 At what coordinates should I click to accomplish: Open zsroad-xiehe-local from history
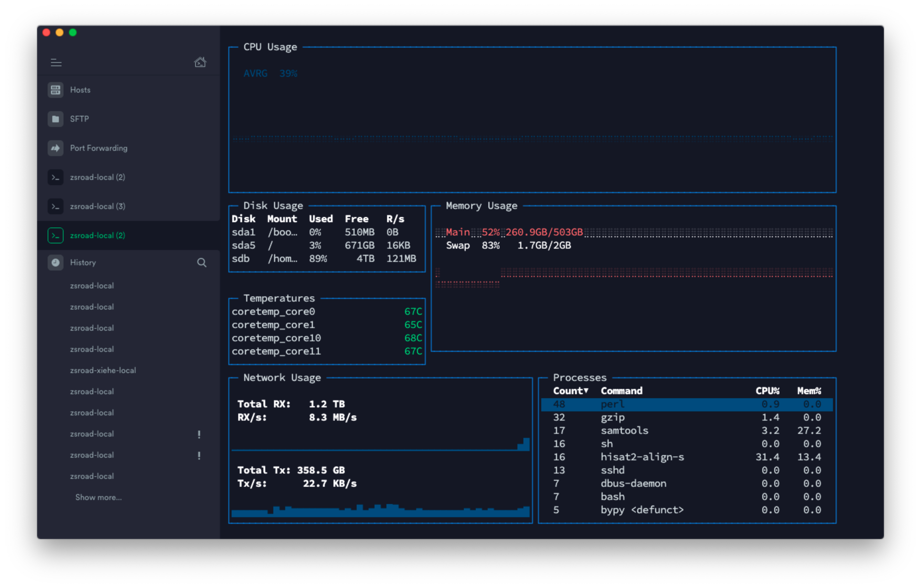pyautogui.click(x=103, y=370)
